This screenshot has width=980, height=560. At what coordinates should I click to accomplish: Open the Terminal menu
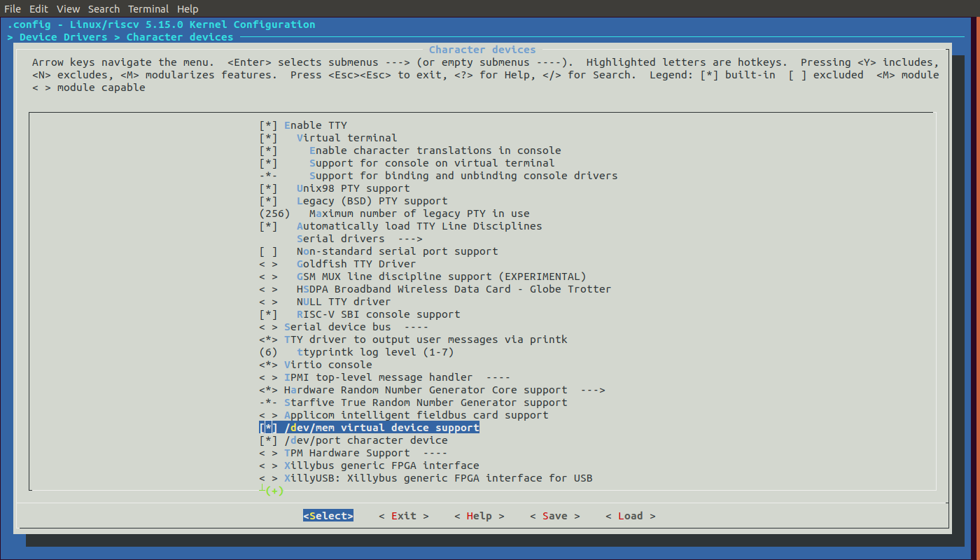point(148,9)
